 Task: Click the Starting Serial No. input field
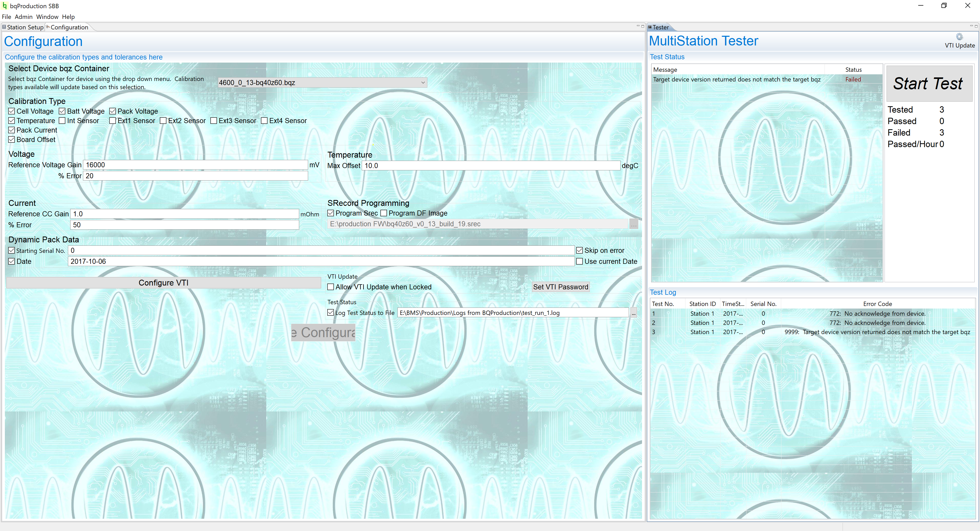click(x=321, y=251)
